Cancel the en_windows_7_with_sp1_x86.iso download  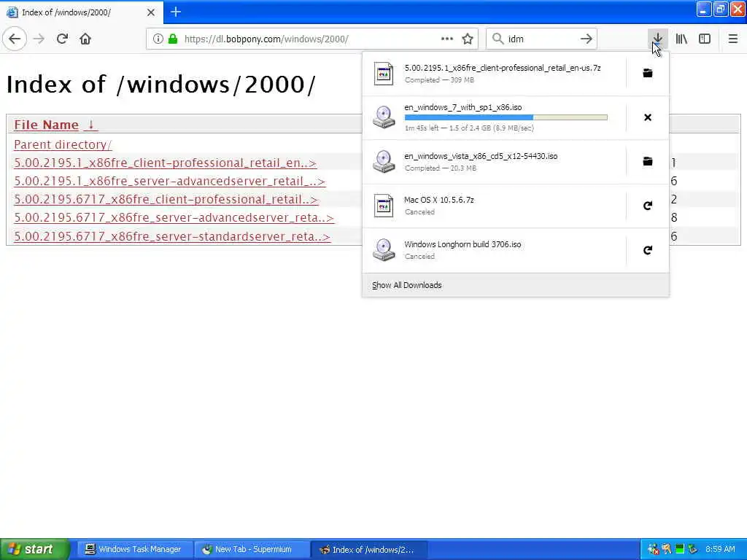point(648,117)
